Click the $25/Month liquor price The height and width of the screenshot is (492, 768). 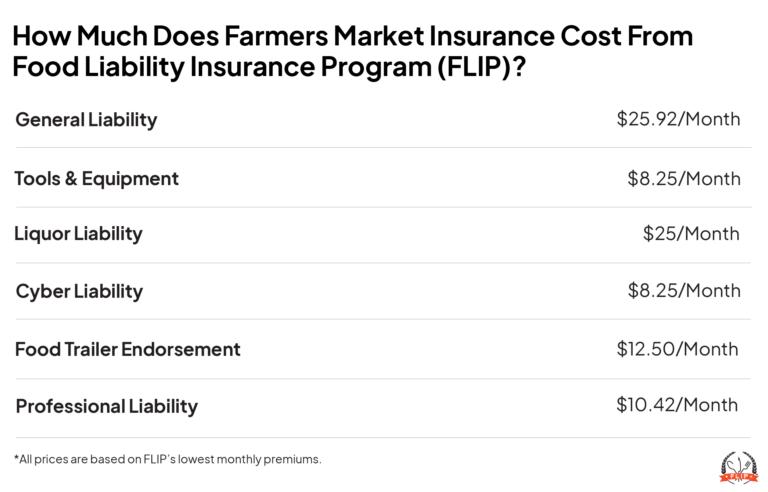pyautogui.click(x=691, y=234)
